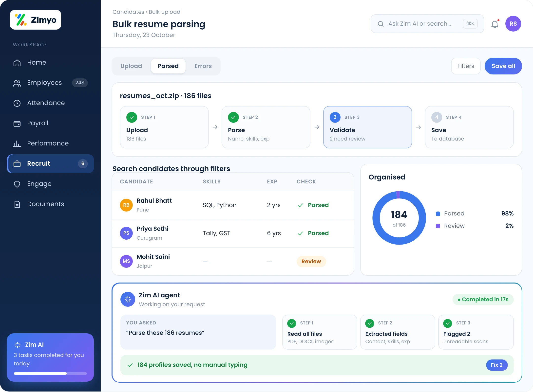Open Engage section

(50, 184)
